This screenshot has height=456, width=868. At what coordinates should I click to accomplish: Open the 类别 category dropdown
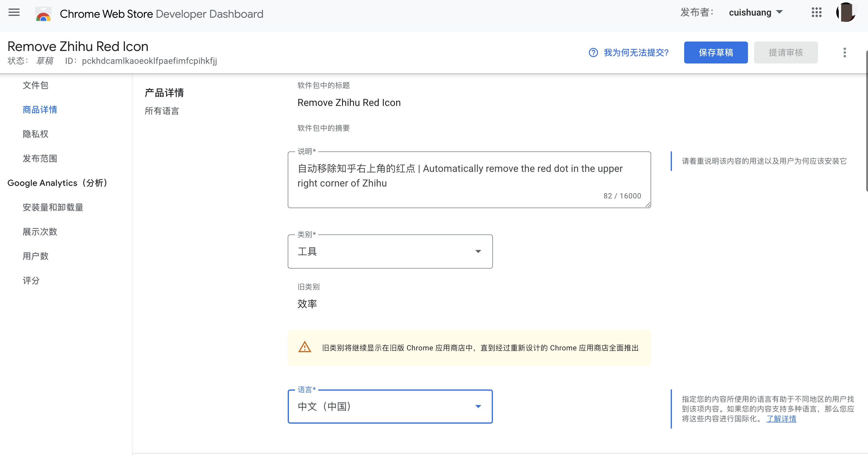(390, 252)
